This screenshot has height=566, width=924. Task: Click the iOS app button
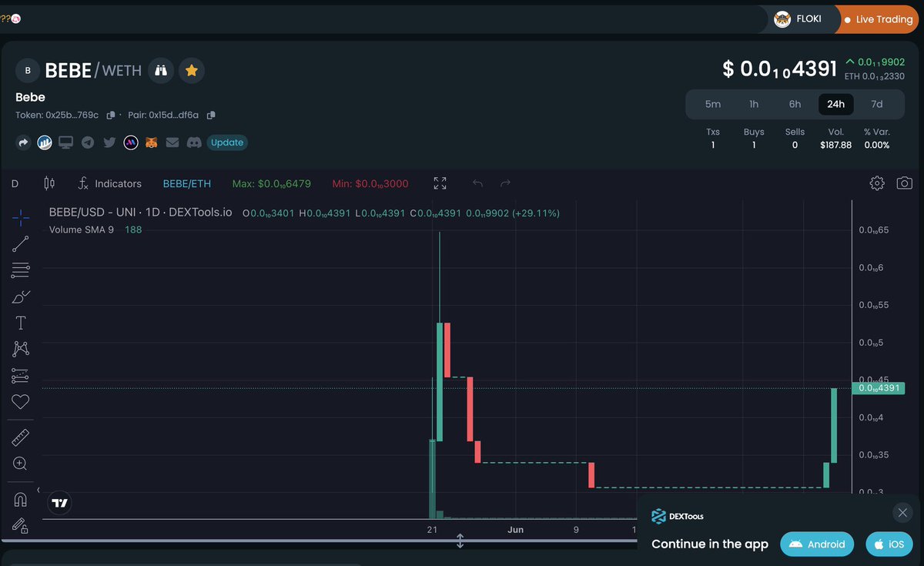[x=889, y=544]
